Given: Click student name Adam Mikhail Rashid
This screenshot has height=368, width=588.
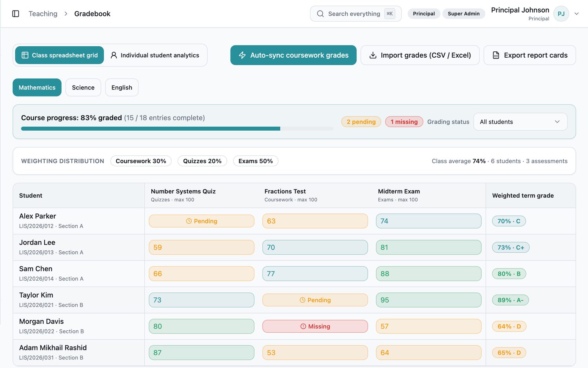Looking at the screenshot, I should coord(53,348).
